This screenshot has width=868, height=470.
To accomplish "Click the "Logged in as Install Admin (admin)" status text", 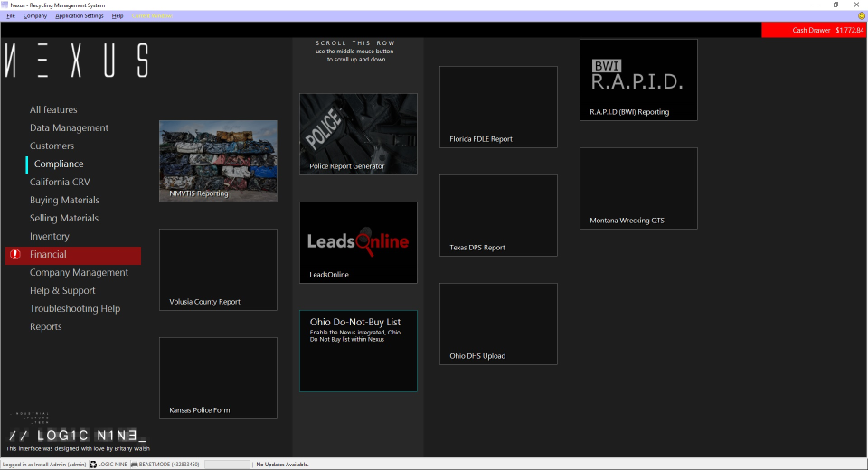I will (x=44, y=465).
